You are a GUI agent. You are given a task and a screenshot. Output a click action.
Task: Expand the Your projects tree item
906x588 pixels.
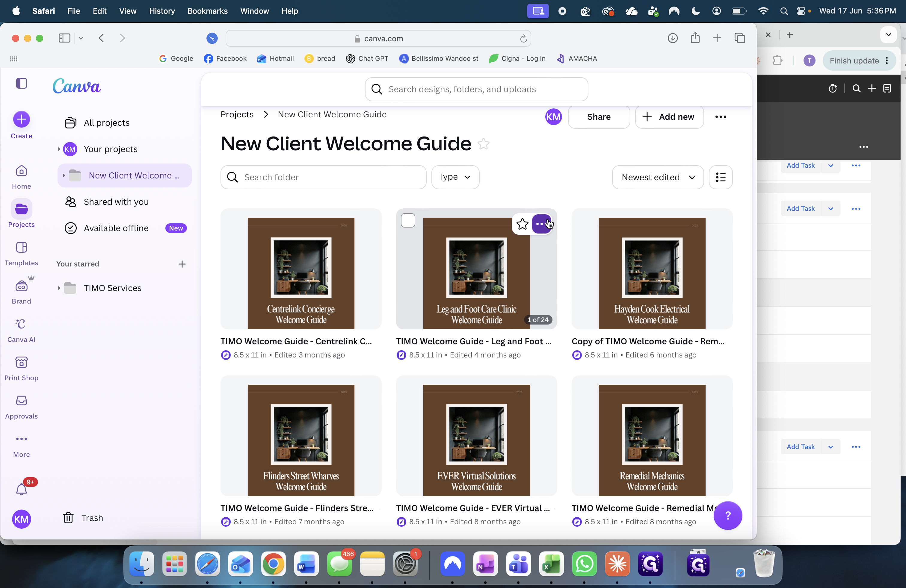(x=59, y=149)
